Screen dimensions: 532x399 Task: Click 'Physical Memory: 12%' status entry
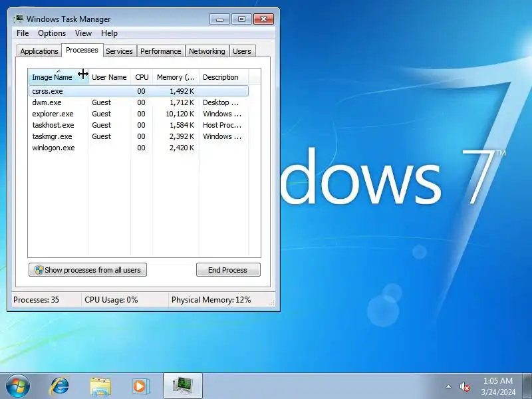[x=211, y=300]
